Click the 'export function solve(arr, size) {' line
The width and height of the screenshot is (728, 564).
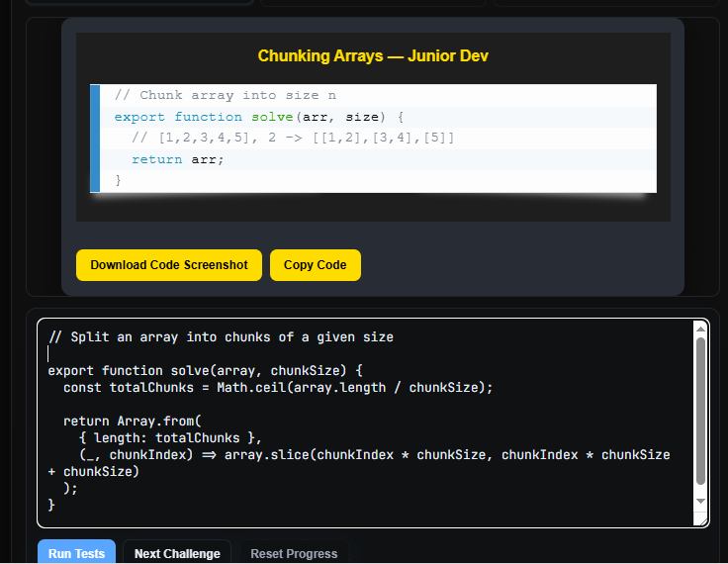click(x=258, y=117)
